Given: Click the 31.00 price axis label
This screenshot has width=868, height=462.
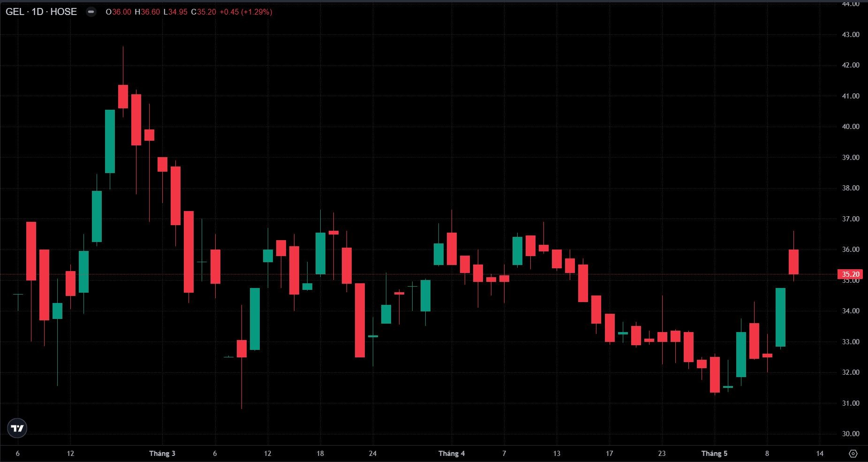Looking at the screenshot, I should point(851,403).
